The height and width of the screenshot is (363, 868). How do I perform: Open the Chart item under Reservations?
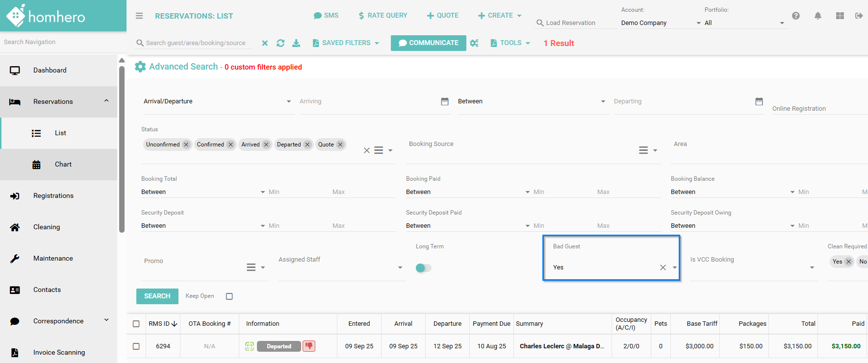click(63, 164)
